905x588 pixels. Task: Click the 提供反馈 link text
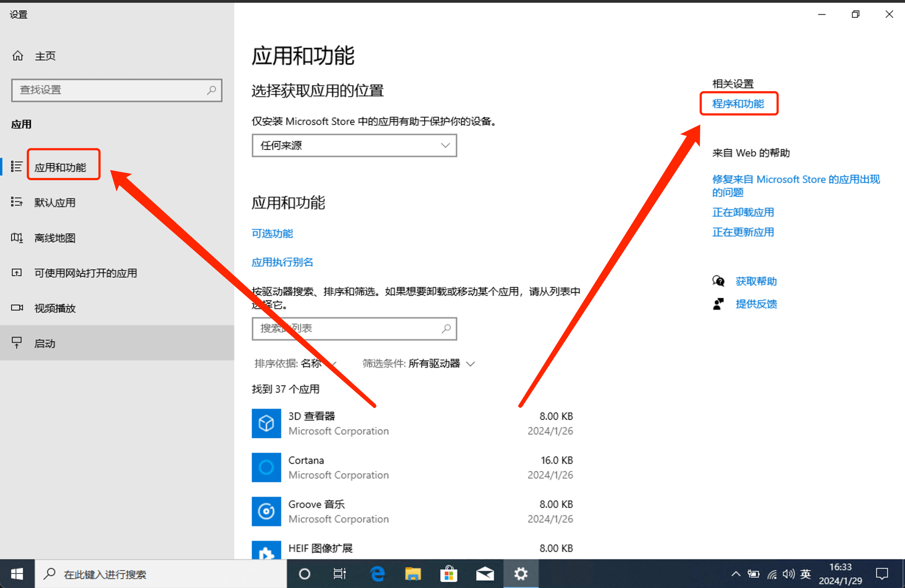click(x=756, y=304)
